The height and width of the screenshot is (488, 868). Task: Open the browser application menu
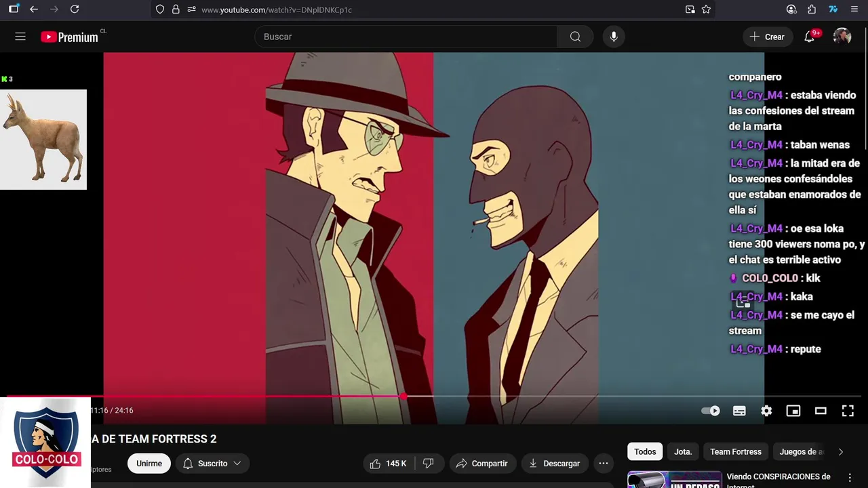pos(854,9)
